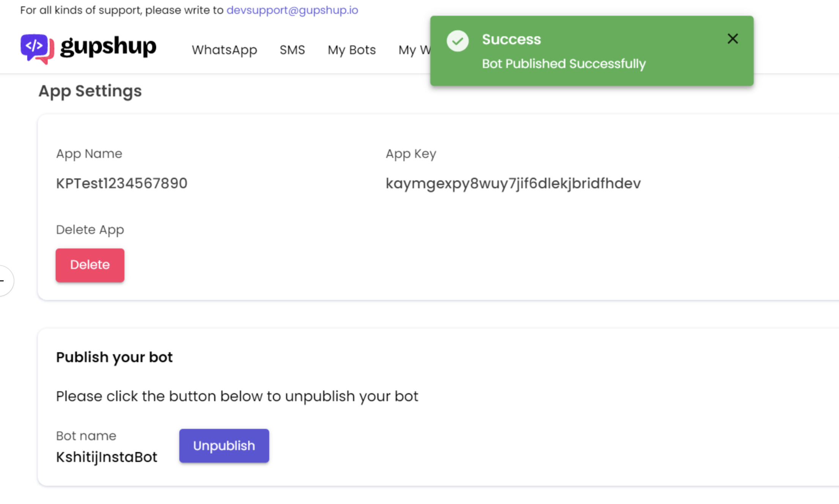Click the App Settings heading
The image size is (839, 504).
coord(90,91)
